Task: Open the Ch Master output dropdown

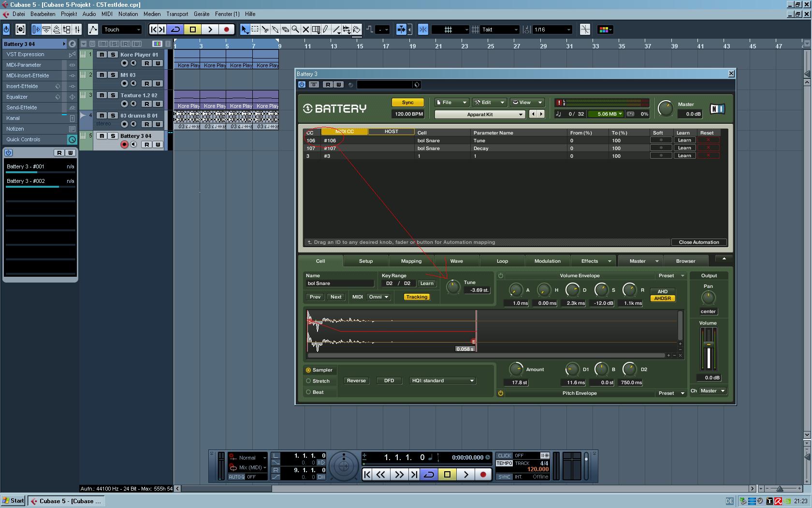Action: 713,391
